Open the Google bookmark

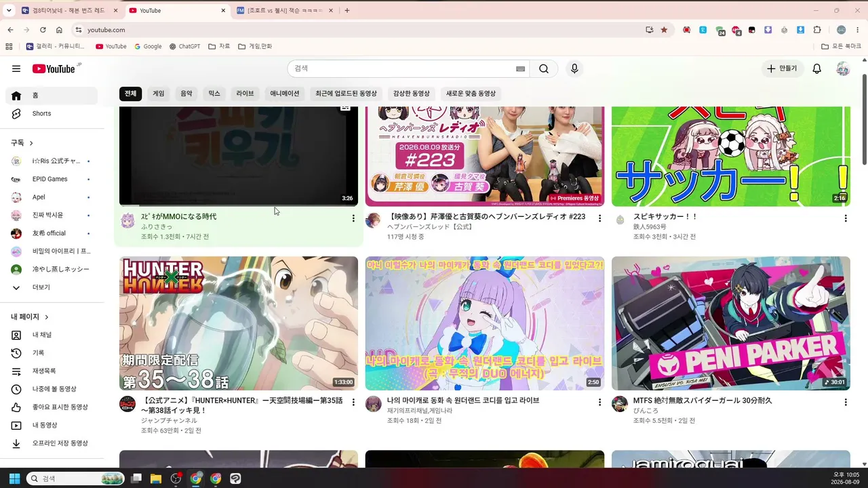(x=148, y=46)
